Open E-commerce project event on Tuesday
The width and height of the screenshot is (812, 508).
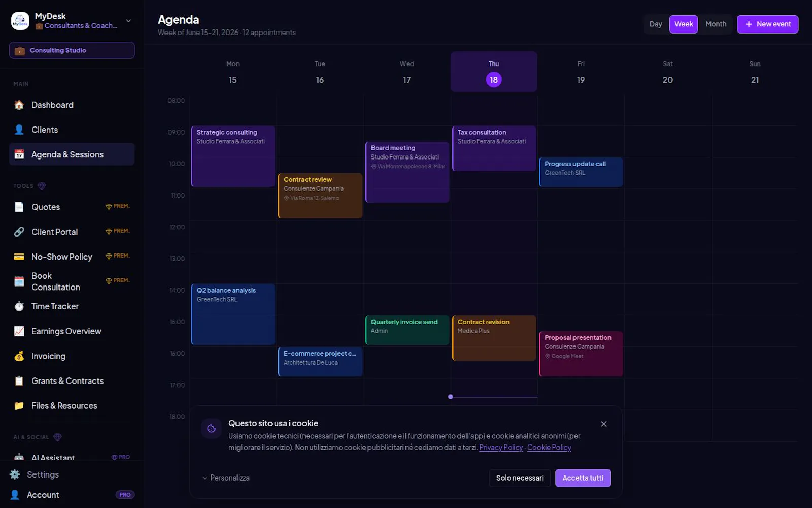coord(320,362)
